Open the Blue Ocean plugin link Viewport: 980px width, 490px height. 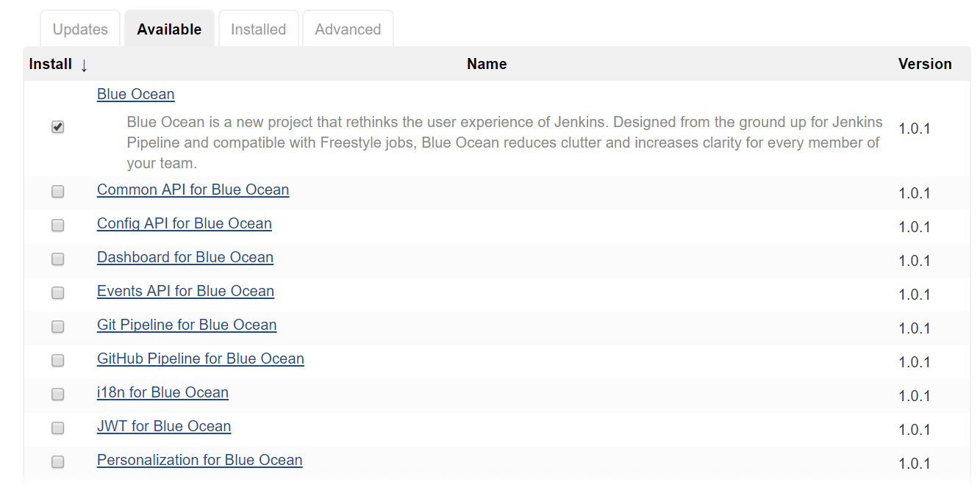click(136, 94)
